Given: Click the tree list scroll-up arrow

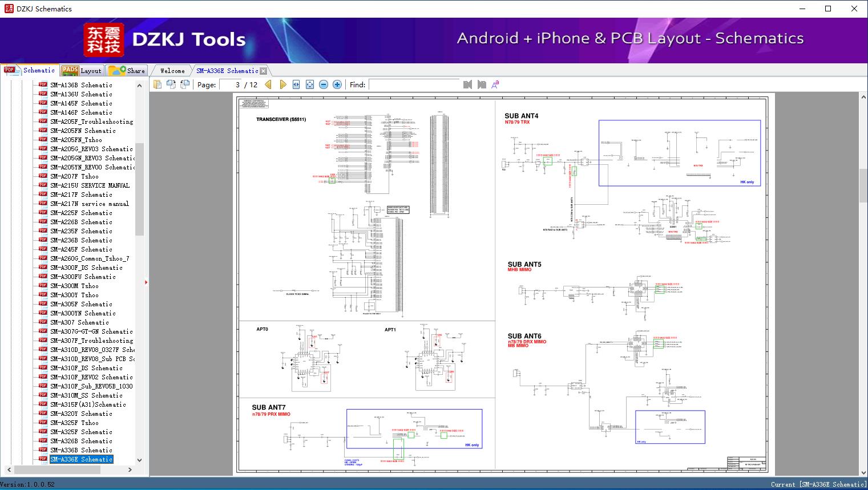Looking at the screenshot, I should [139, 85].
